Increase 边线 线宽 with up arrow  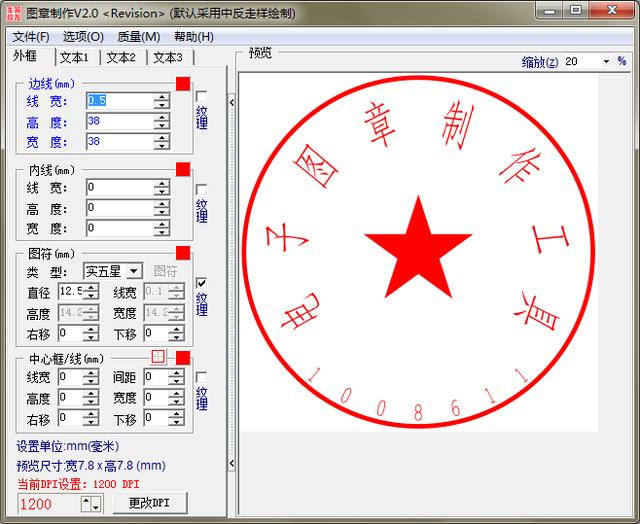(x=162, y=97)
